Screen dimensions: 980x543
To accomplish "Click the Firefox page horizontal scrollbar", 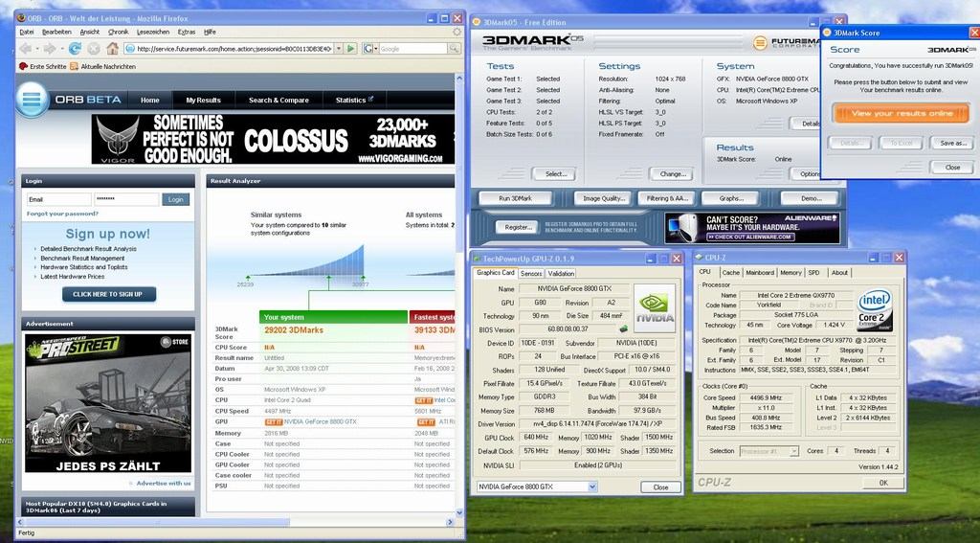I will (153, 522).
